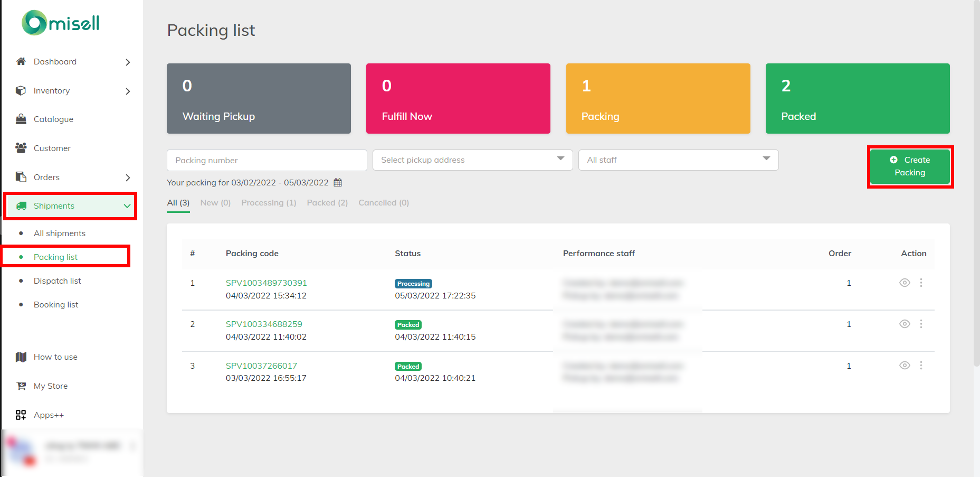
Task: Switch to the Packed (2) tab
Action: click(x=327, y=203)
